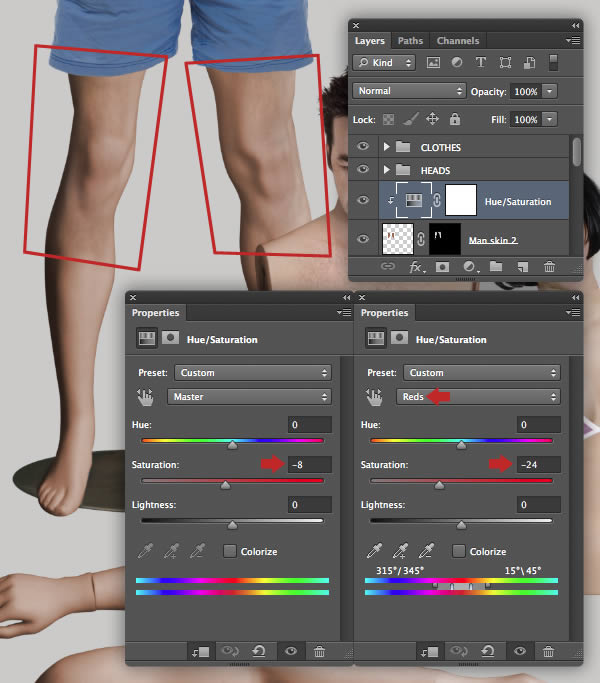The width and height of the screenshot is (600, 683).
Task: Click the reset adjustment button in Reds panel
Action: pos(490,651)
